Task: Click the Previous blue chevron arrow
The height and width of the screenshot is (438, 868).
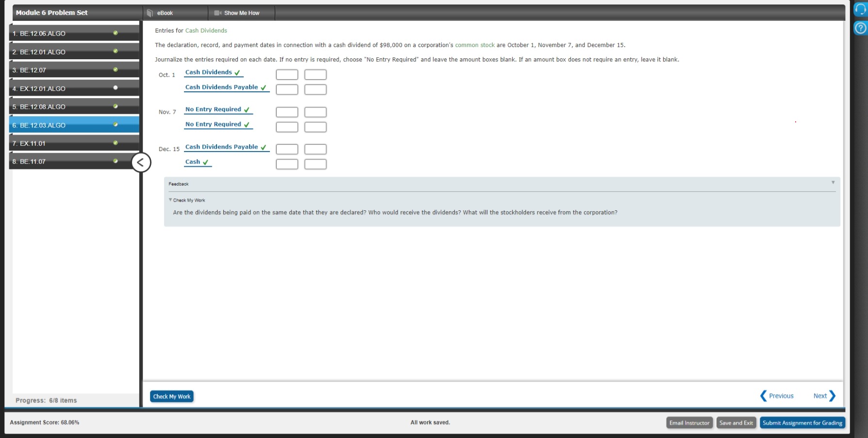Action: pyautogui.click(x=764, y=396)
